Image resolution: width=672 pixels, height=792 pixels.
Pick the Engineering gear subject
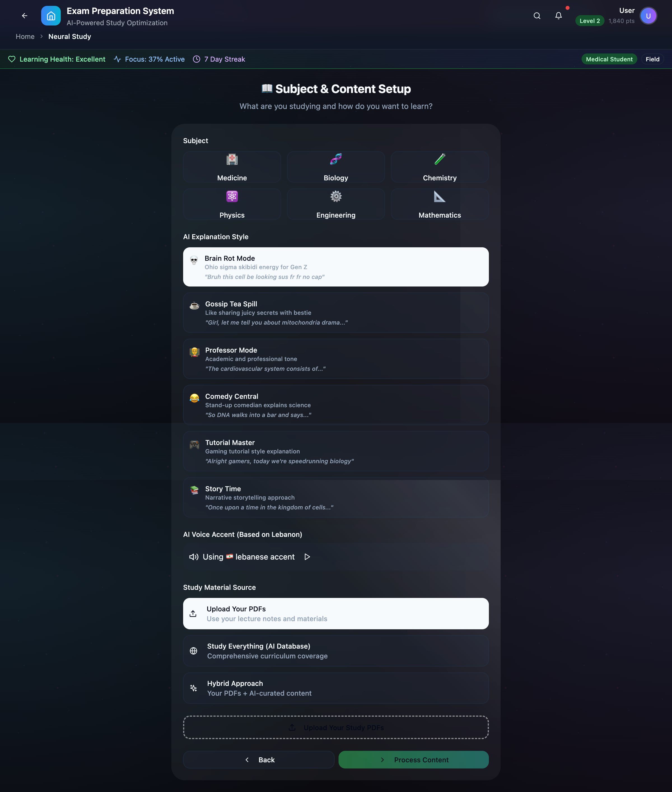pos(336,204)
